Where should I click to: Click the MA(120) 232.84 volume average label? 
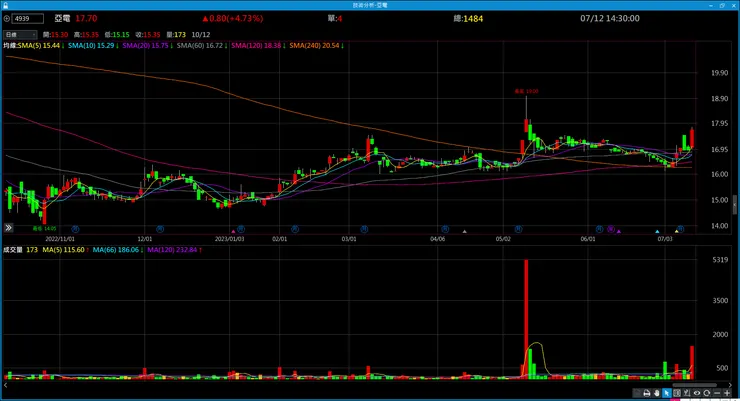pos(174,250)
